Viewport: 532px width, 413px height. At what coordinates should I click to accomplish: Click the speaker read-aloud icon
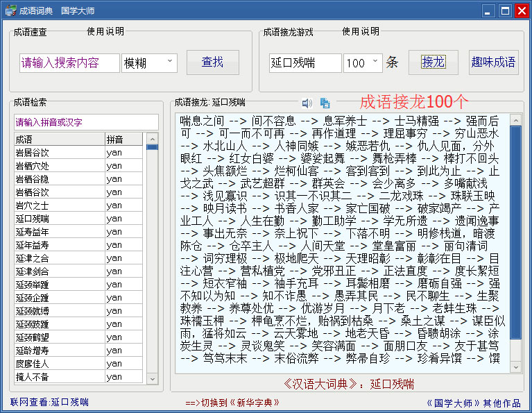coord(307,103)
